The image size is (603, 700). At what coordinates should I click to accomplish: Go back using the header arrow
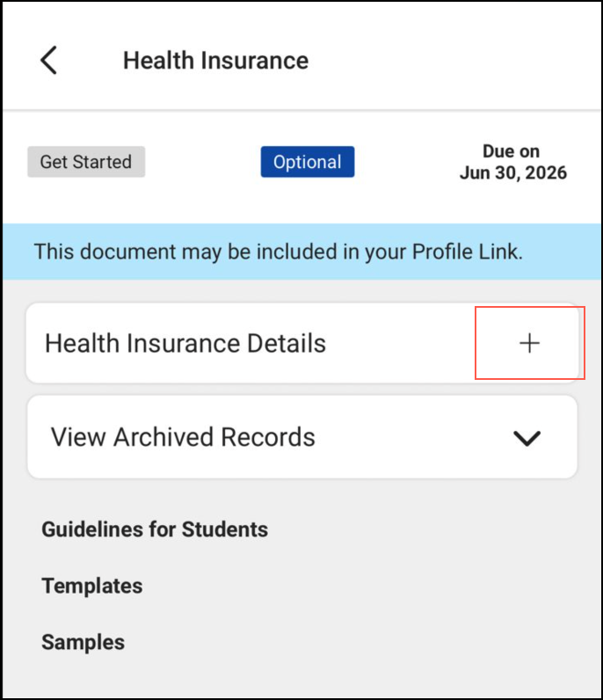(49, 61)
